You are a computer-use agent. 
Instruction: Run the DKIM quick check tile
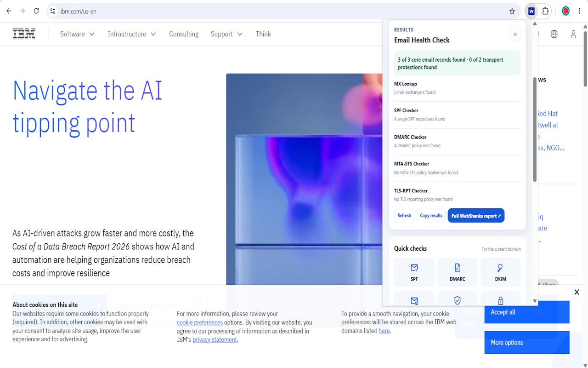[500, 273]
